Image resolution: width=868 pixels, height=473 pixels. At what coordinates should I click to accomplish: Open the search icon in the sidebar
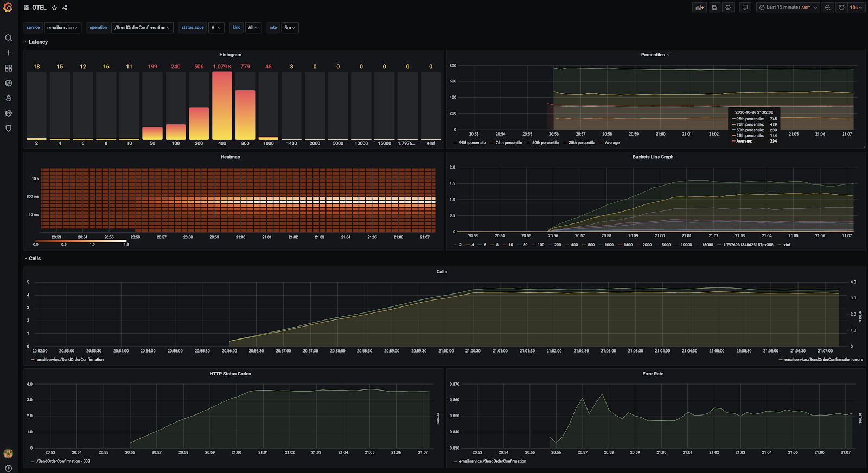pos(8,38)
